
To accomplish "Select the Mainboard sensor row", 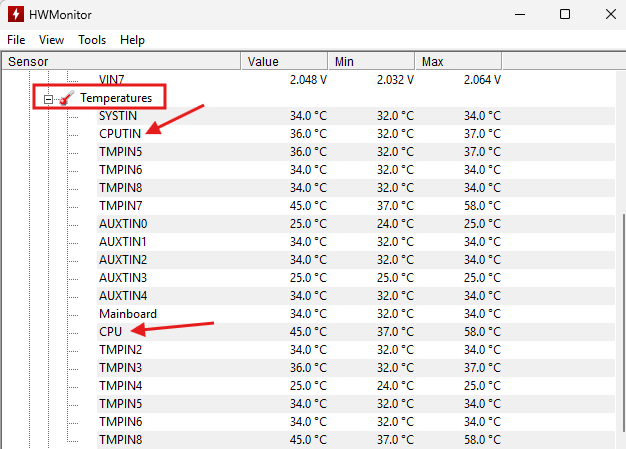I will point(355,314).
